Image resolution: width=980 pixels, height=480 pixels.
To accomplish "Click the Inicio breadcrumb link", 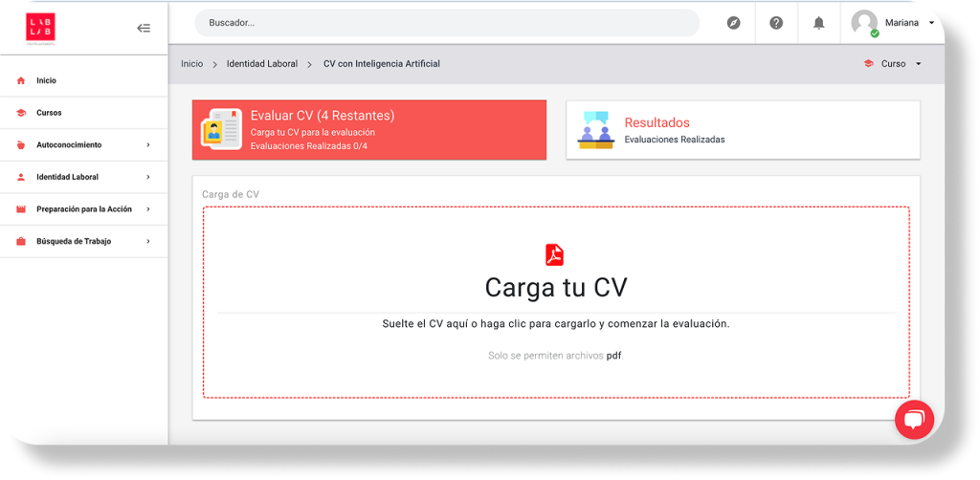I will (191, 64).
